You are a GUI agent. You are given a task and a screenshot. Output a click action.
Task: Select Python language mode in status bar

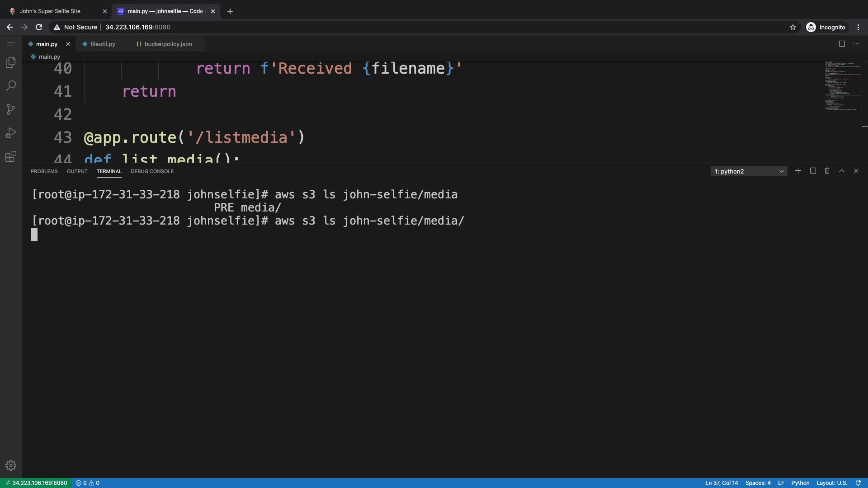(x=800, y=483)
